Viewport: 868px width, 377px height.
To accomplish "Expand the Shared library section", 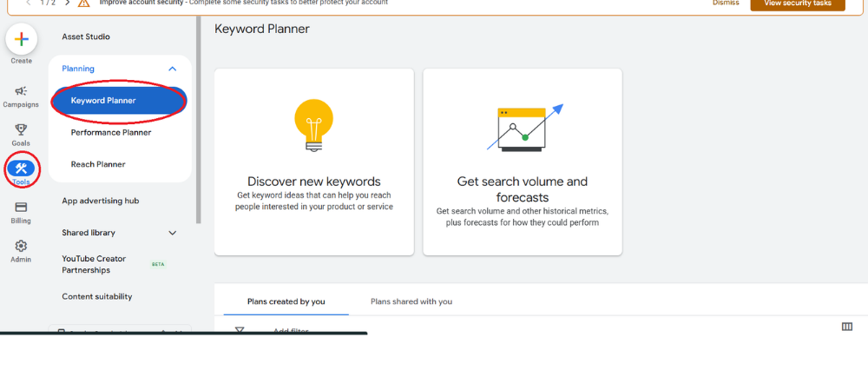I will click(172, 233).
